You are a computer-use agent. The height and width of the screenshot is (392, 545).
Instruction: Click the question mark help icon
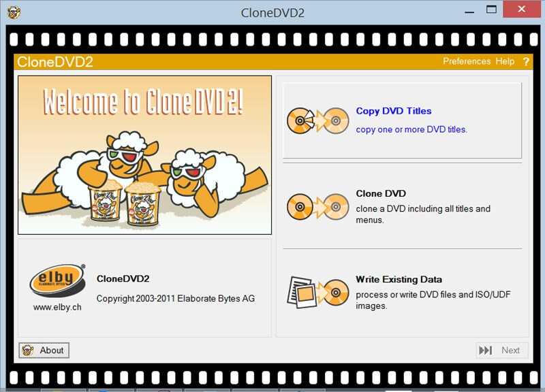pos(526,61)
